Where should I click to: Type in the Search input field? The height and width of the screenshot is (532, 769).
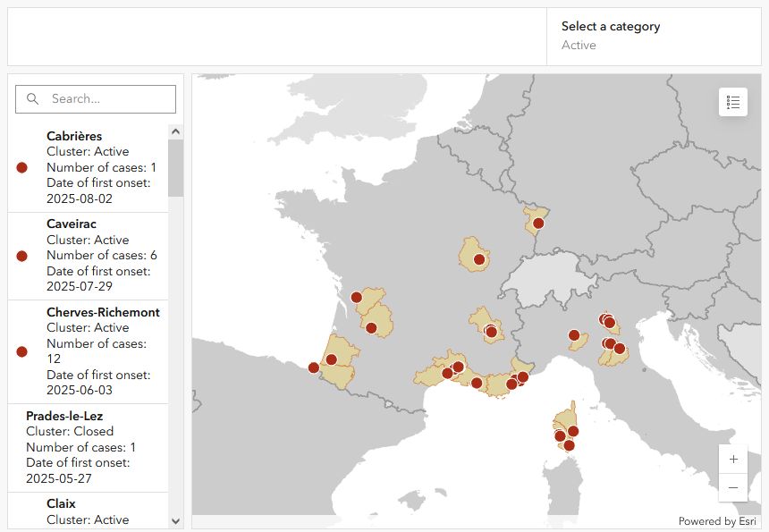107,99
